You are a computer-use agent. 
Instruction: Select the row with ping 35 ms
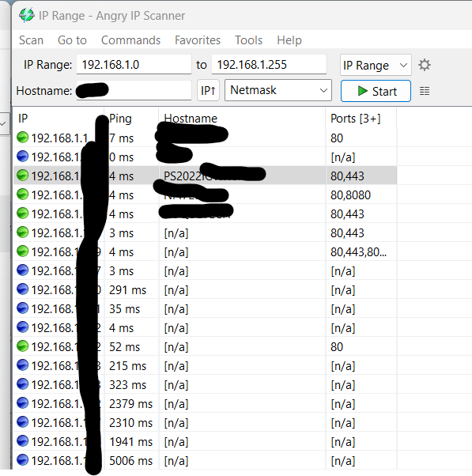tap(206, 308)
